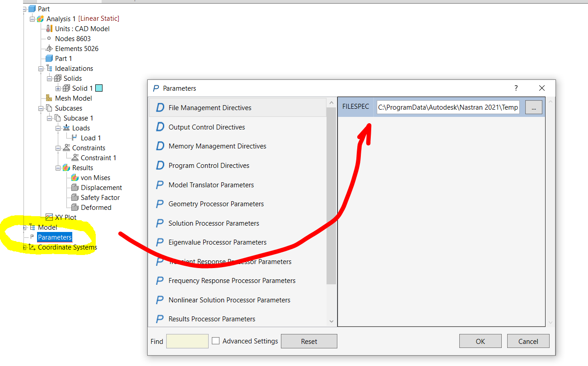Image resolution: width=588 pixels, height=366 pixels.
Task: Select the von Mises result icon
Action: coord(74,177)
